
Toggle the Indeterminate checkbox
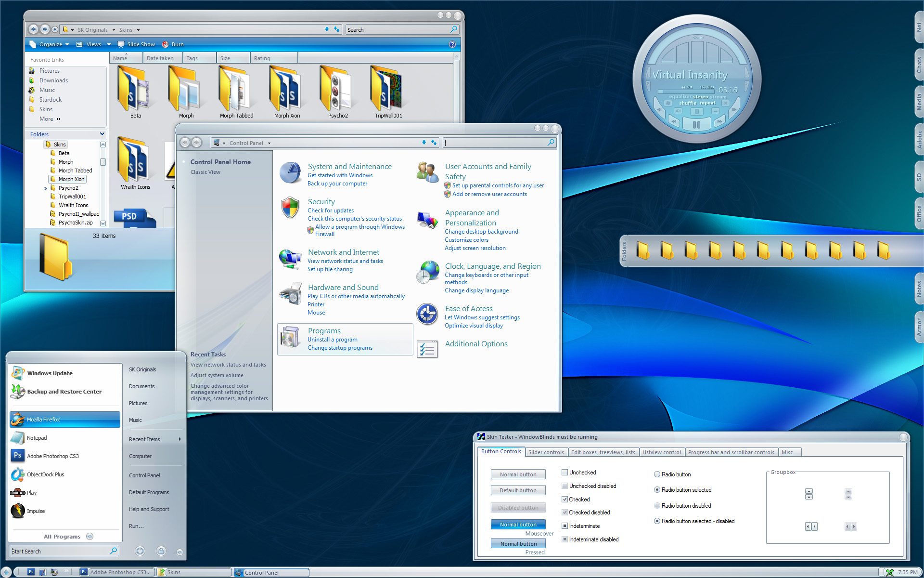click(565, 526)
